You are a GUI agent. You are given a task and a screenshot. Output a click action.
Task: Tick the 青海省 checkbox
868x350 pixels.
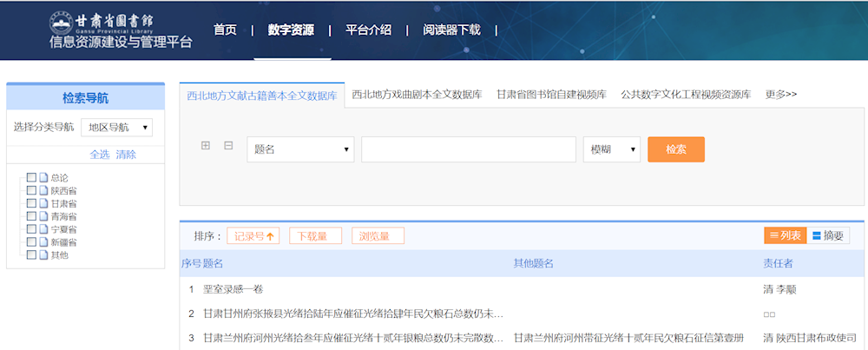click(31, 216)
